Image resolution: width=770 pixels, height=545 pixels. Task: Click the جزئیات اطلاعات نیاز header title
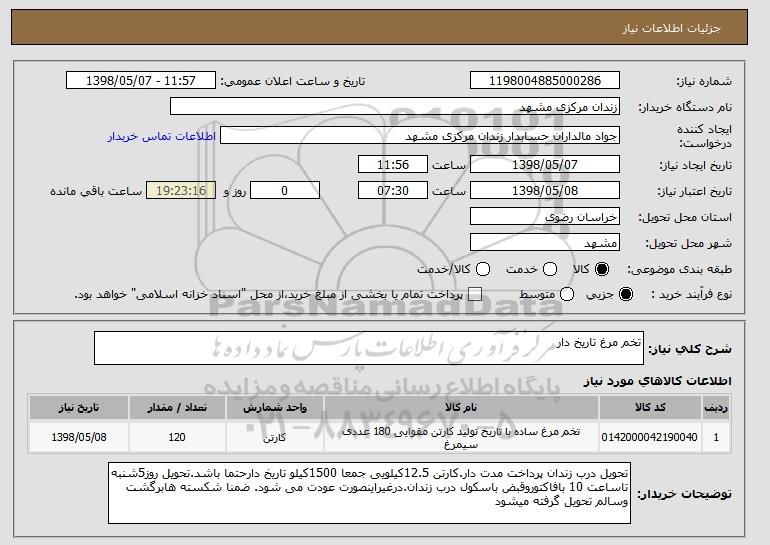click(671, 28)
